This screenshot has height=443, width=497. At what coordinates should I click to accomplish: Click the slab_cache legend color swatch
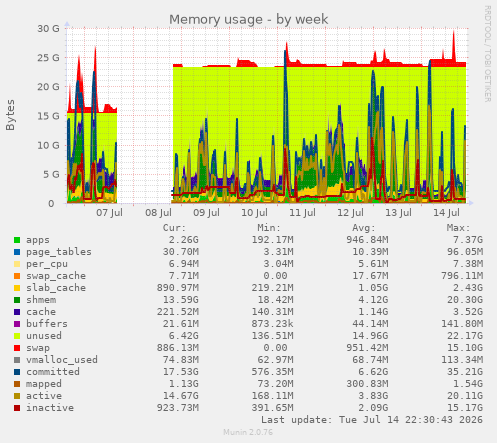17,288
